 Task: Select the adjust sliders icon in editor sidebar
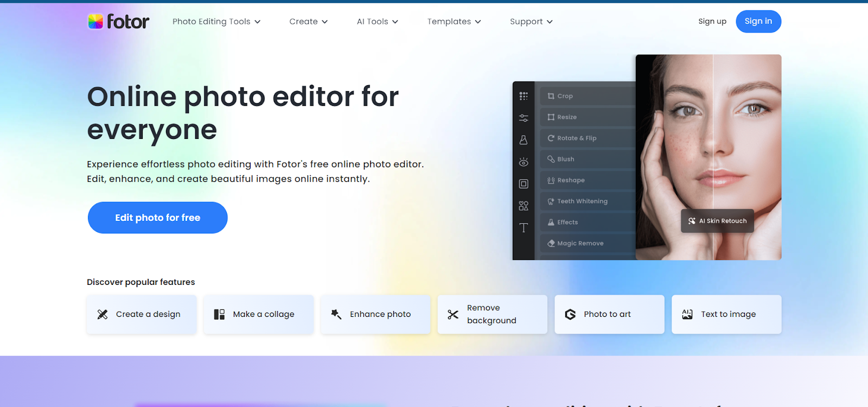coord(524,118)
